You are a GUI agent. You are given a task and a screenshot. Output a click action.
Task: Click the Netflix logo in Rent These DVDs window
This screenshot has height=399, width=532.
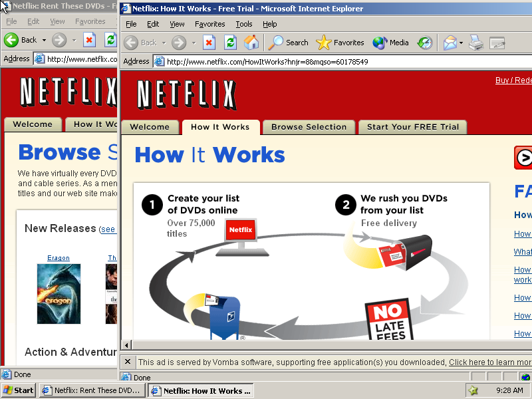[x=68, y=92]
